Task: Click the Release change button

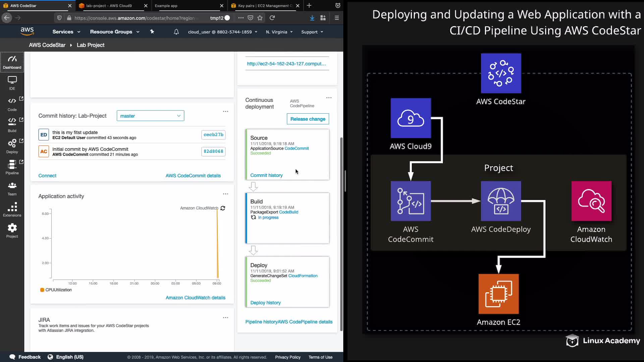Action: pos(308,119)
